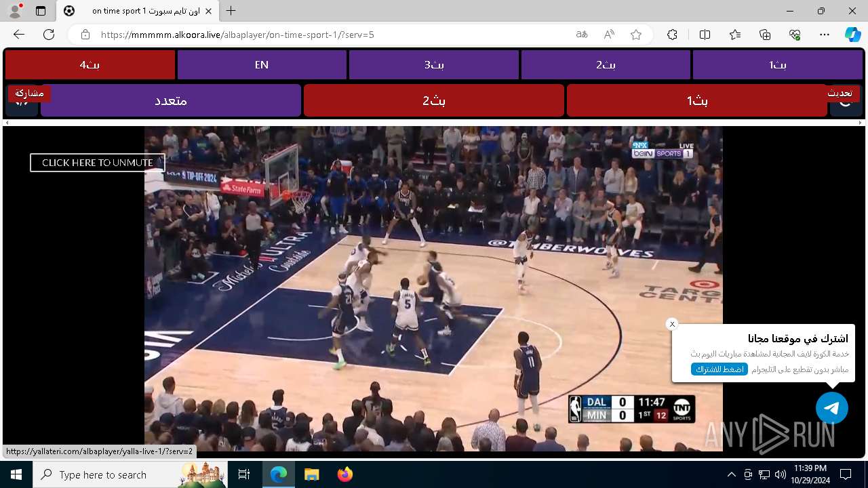Open notification center
The width and height of the screenshot is (868, 488).
coord(846,474)
